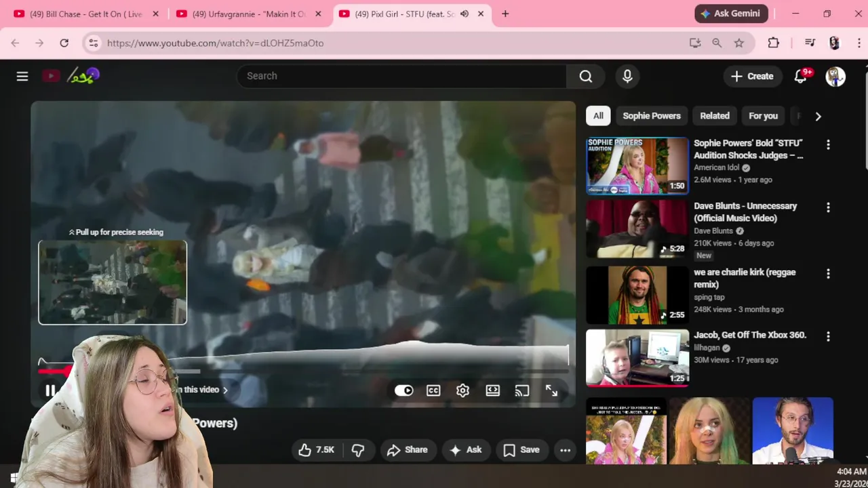
Task: Open the browser profile avatar
Action: [834, 43]
